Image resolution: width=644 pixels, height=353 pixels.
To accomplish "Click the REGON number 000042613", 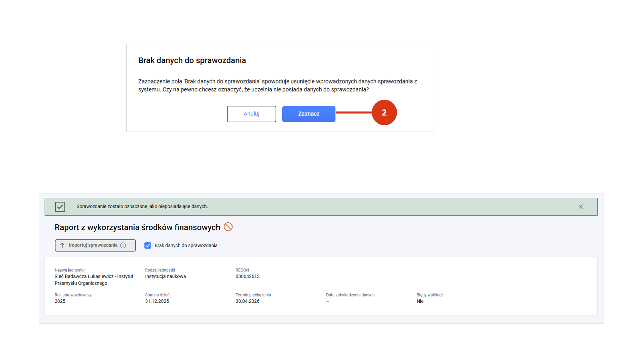I will [x=247, y=277].
